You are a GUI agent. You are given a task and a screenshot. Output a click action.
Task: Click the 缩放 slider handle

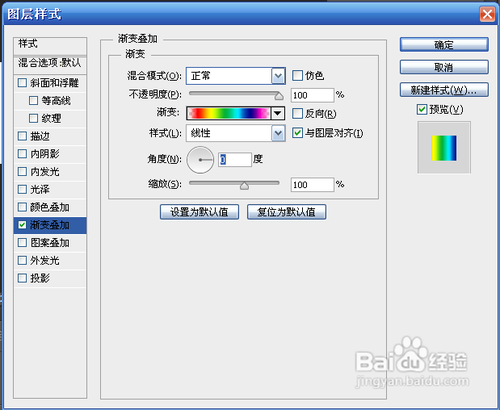point(244,186)
